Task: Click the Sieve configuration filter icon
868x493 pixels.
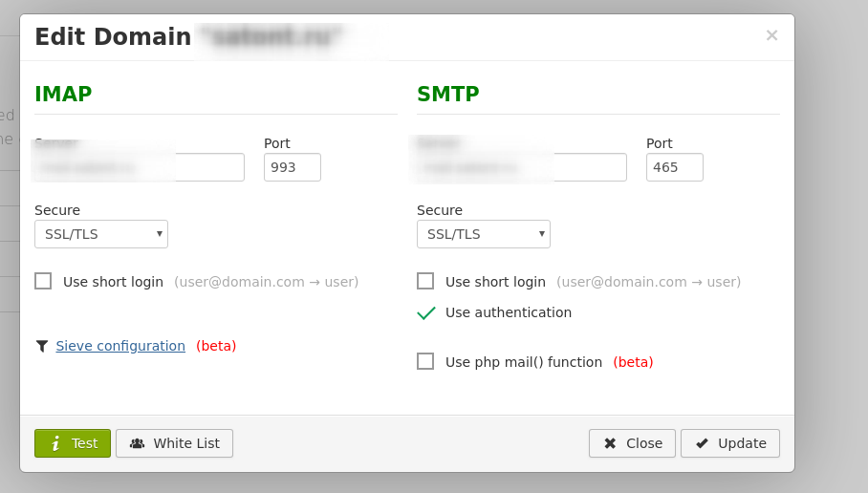Action: pyautogui.click(x=42, y=346)
